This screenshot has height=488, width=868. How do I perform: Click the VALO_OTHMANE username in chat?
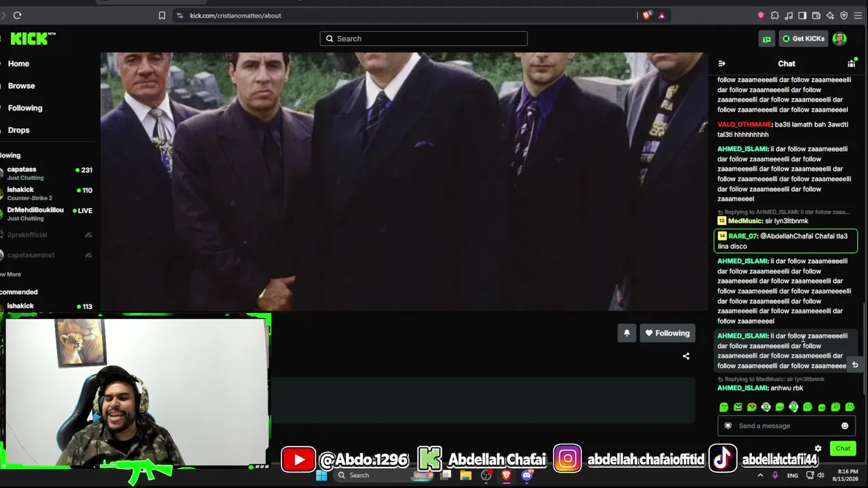pyautogui.click(x=744, y=125)
